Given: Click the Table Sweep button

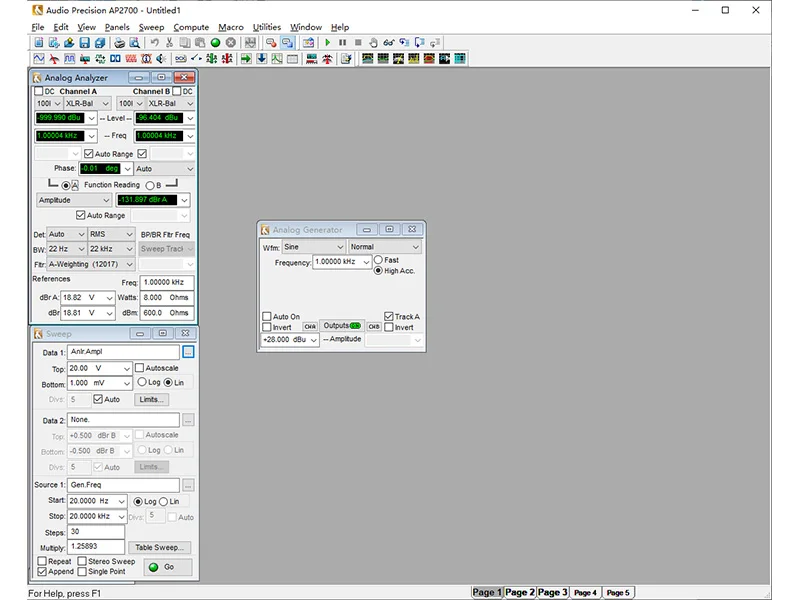Looking at the screenshot, I should (x=159, y=547).
